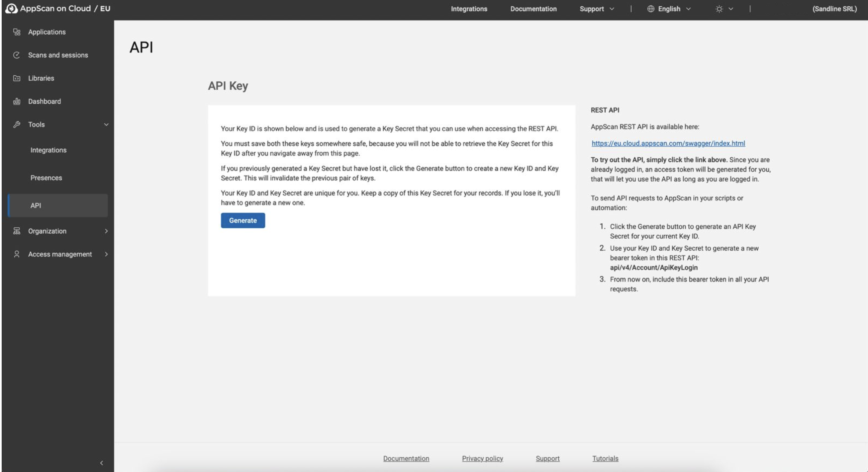Click the Organization hierarchy icon
Image resolution: width=868 pixels, height=472 pixels.
16,231
